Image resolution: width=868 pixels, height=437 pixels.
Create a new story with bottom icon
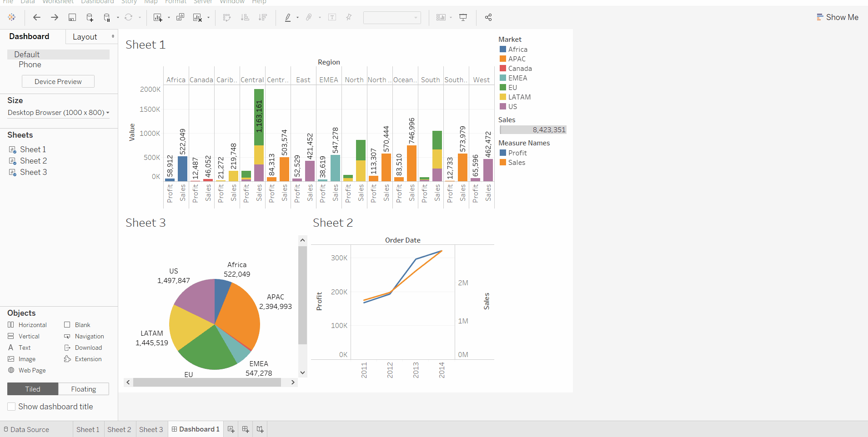point(260,429)
